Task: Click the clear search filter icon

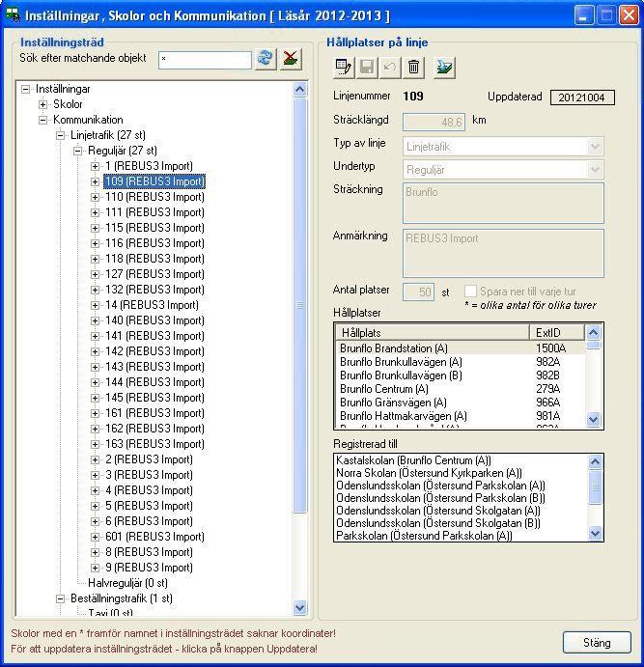Action: pyautogui.click(x=291, y=58)
